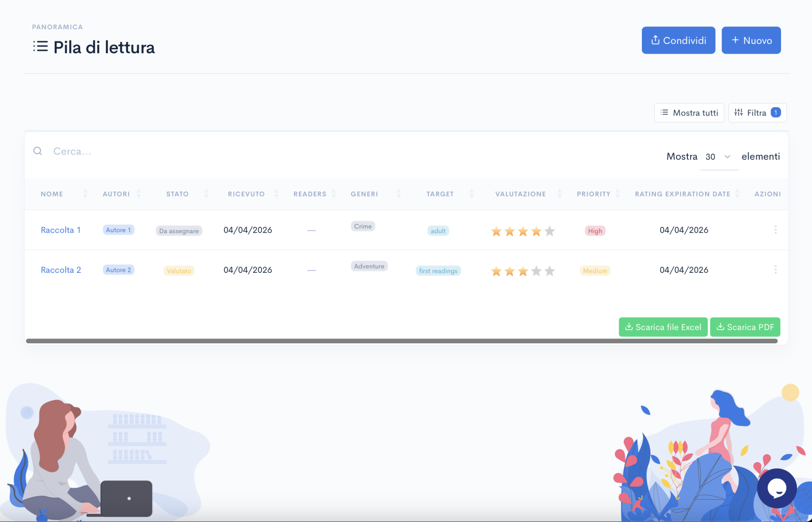Open actions menu for Raccolta 1
The width and height of the screenshot is (812, 522).
[x=776, y=230]
